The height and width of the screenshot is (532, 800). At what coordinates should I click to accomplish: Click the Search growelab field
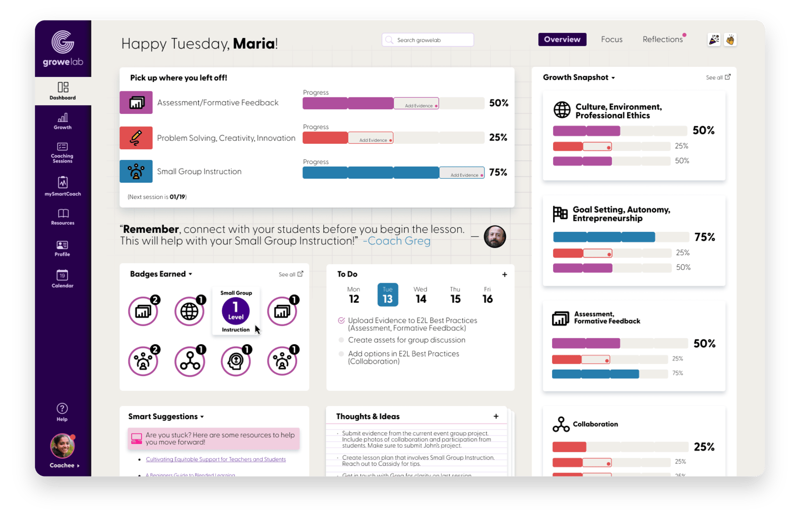428,40
